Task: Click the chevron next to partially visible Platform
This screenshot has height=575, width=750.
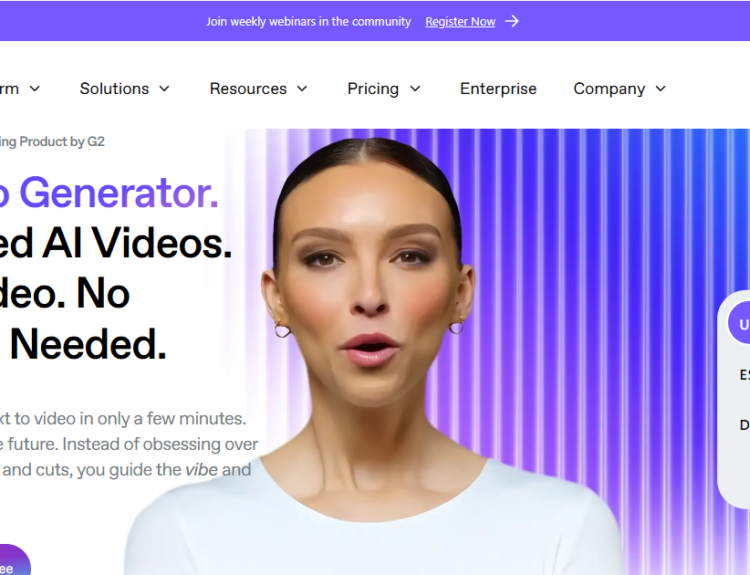Action: [34, 88]
